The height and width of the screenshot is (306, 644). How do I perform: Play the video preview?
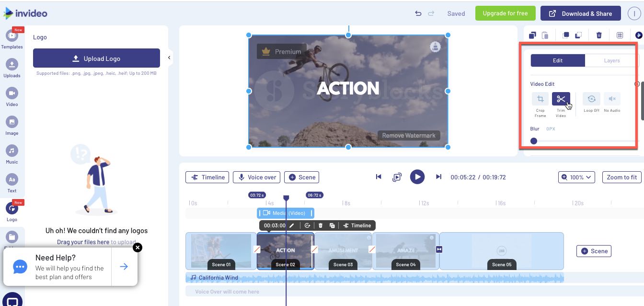coord(417,177)
